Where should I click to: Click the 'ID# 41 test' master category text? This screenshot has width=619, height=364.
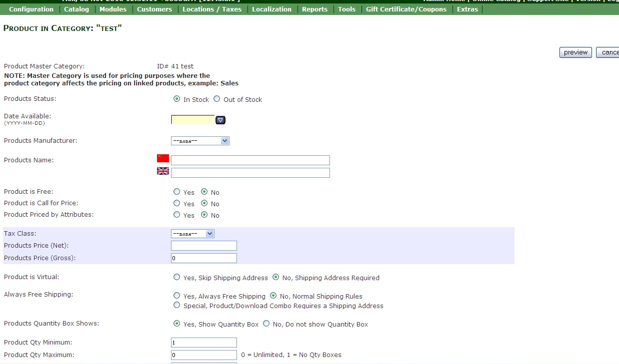click(175, 66)
